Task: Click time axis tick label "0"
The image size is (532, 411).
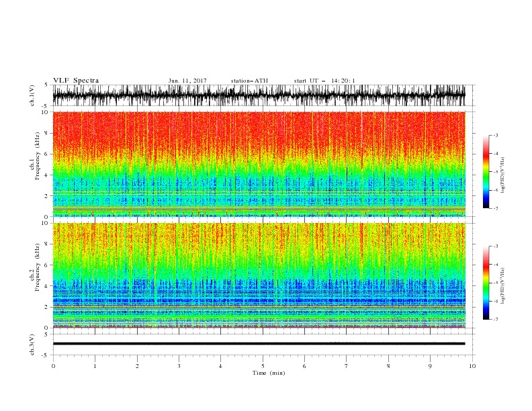Action: pos(53,366)
